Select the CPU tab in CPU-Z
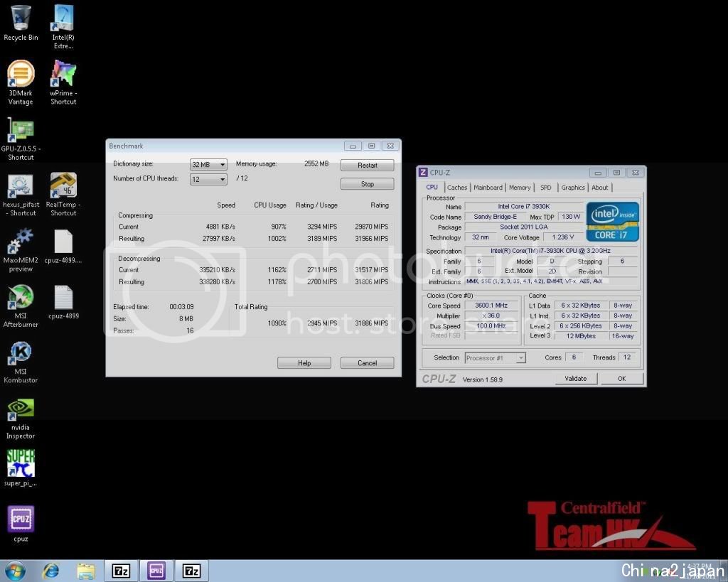The image size is (728, 582). pyautogui.click(x=432, y=187)
